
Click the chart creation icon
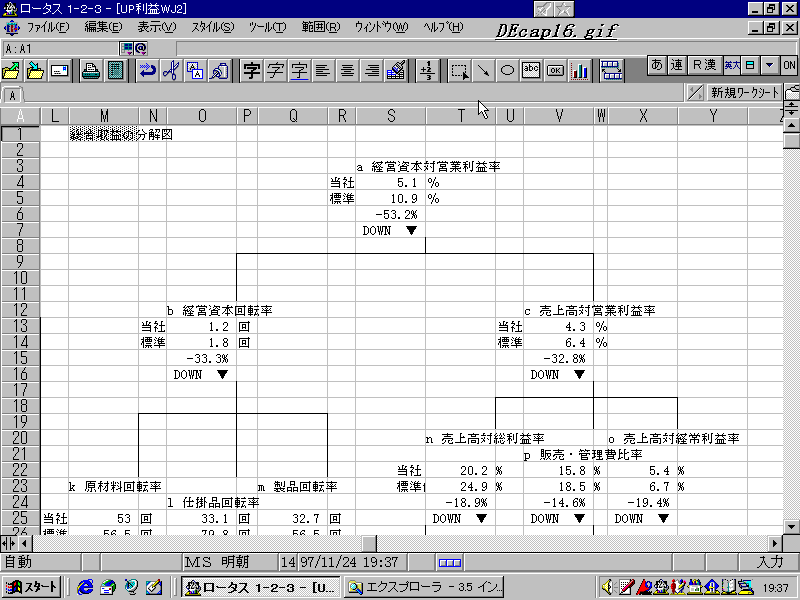point(580,70)
